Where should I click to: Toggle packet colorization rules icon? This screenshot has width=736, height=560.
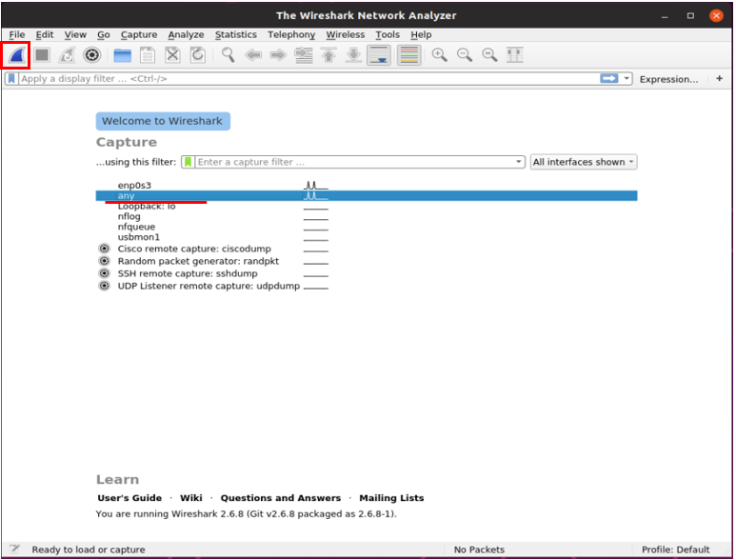(408, 55)
